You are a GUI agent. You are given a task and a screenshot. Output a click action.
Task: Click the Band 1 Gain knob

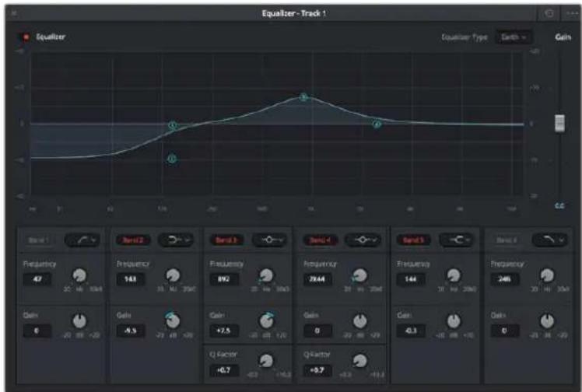point(79,321)
